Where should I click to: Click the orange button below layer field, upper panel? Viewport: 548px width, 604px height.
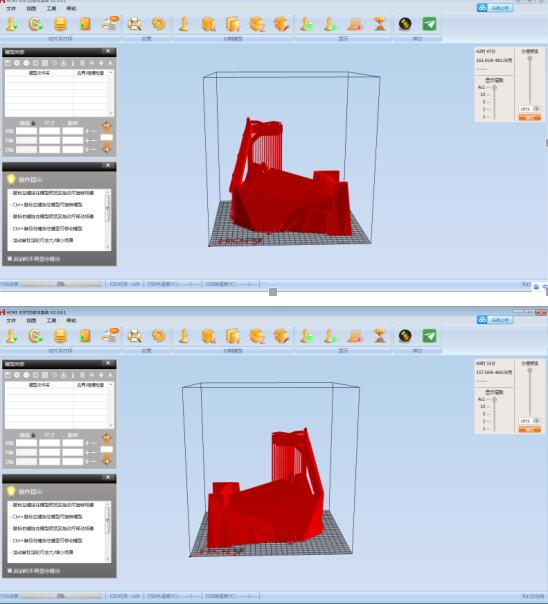pyautogui.click(x=530, y=117)
